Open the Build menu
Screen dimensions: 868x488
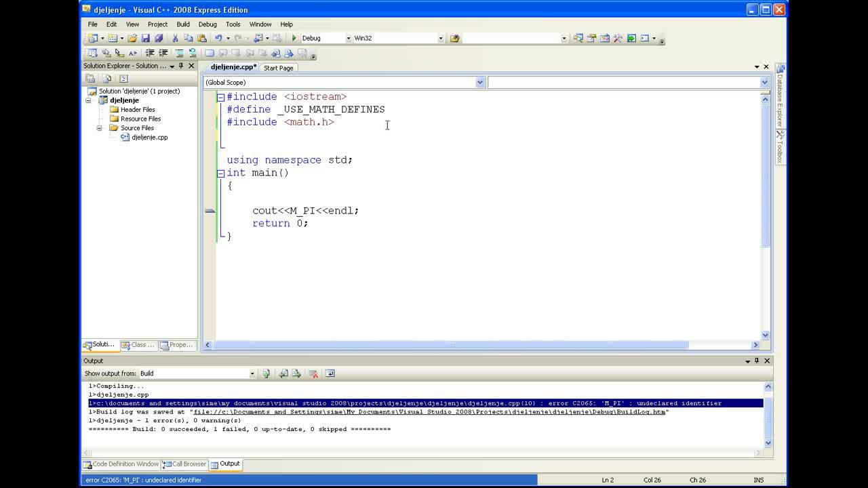point(183,24)
